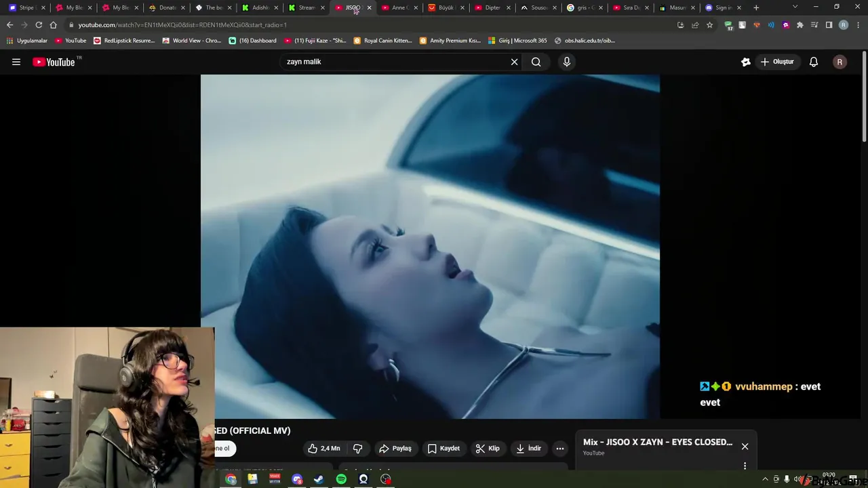This screenshot has width=868, height=488.
Task: Reload the page
Action: (39, 25)
